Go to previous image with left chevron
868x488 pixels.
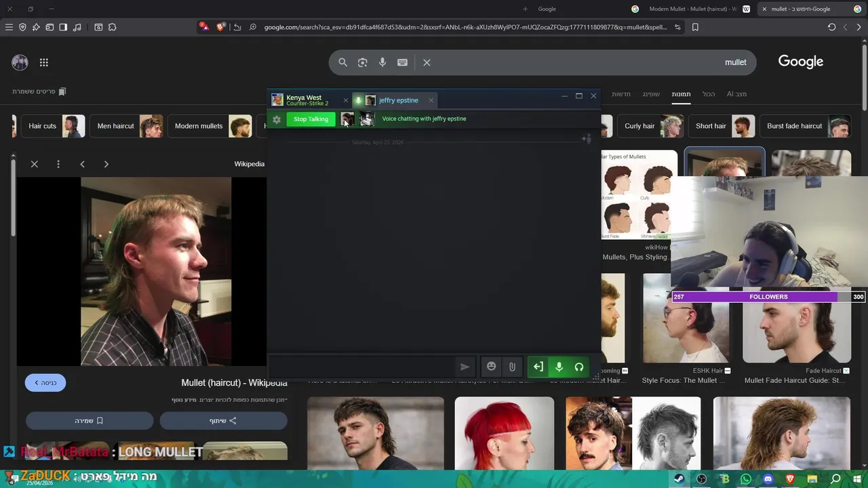click(82, 164)
